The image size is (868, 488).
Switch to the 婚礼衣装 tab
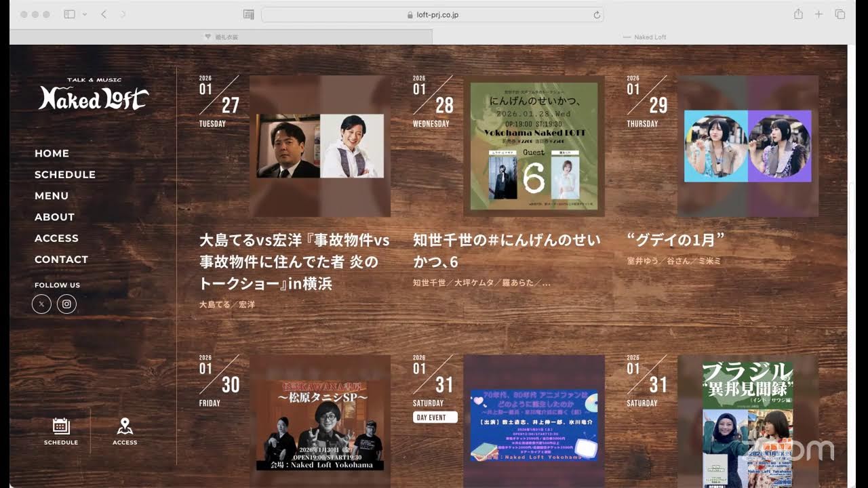point(221,37)
